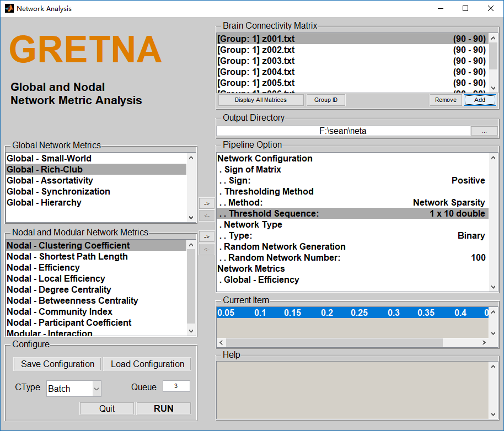Select the Thresholding Method row
The height and width of the screenshot is (431, 504).
(x=352, y=191)
